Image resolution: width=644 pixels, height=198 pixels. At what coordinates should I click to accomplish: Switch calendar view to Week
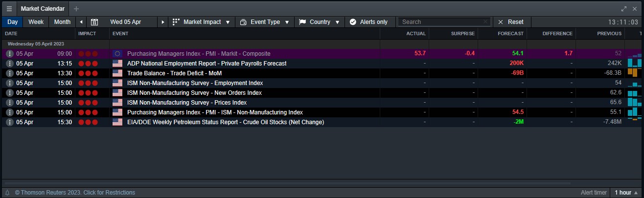pos(36,22)
